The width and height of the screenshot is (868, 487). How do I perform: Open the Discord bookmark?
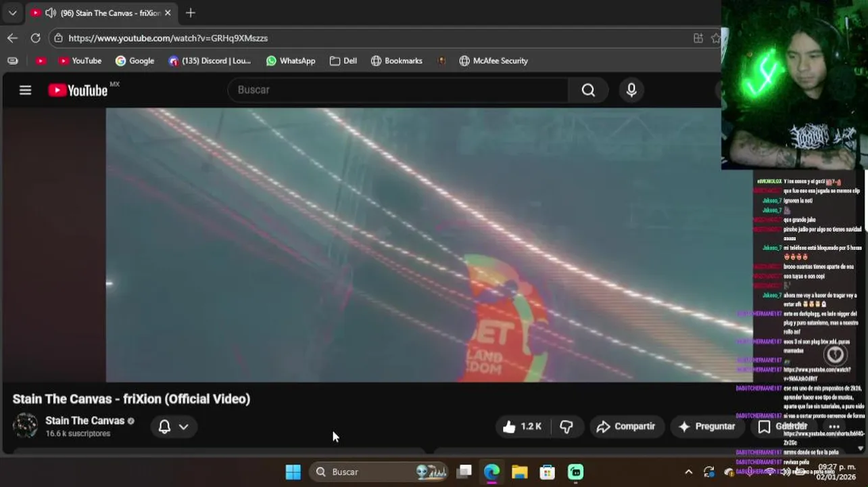pyautogui.click(x=210, y=61)
